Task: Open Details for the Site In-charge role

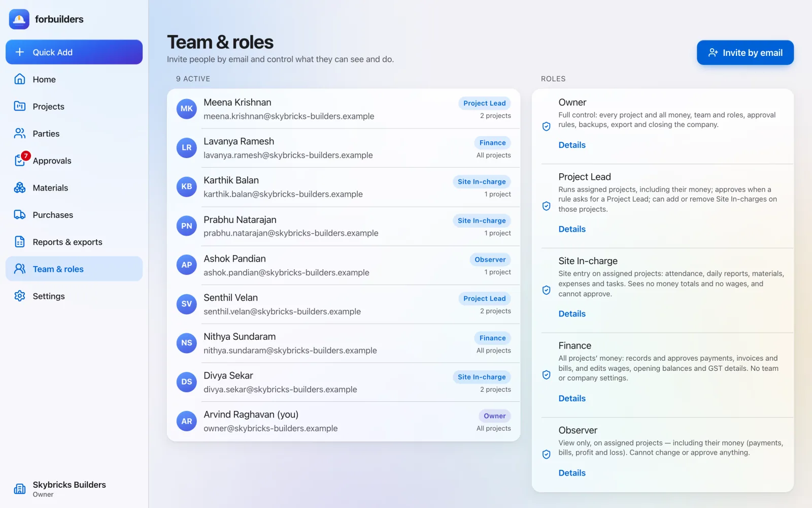Action: (572, 314)
